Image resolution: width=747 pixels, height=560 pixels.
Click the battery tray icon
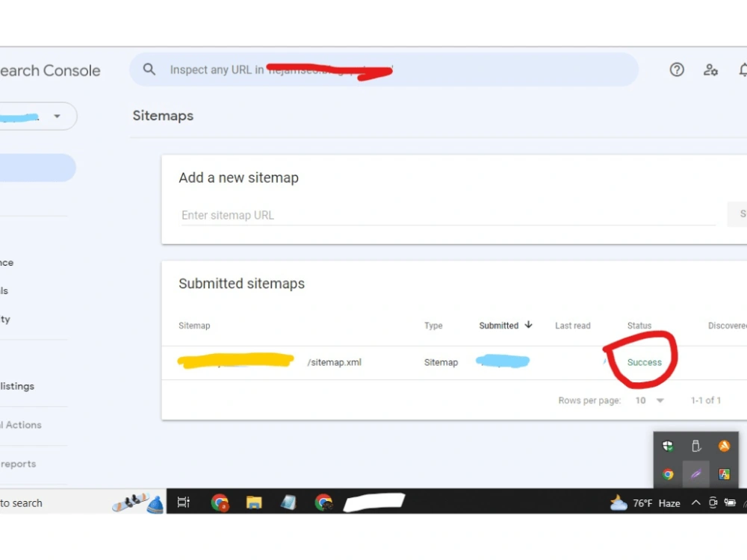tap(730, 503)
